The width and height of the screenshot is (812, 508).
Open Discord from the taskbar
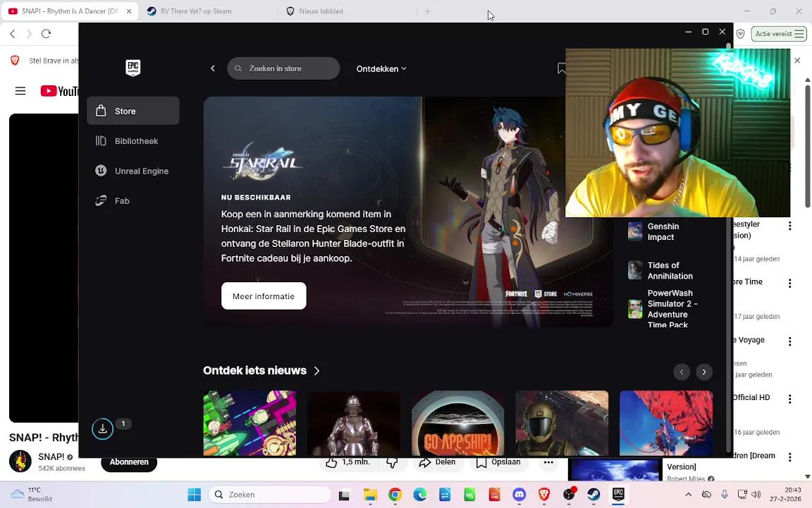pyautogui.click(x=519, y=495)
